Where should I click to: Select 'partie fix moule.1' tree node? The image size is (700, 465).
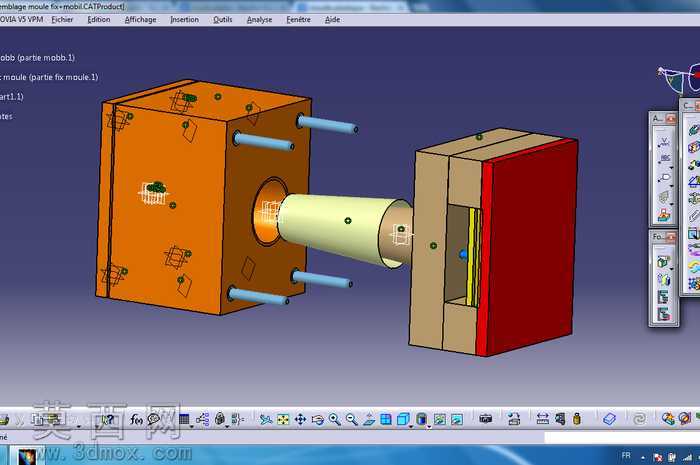click(48, 77)
